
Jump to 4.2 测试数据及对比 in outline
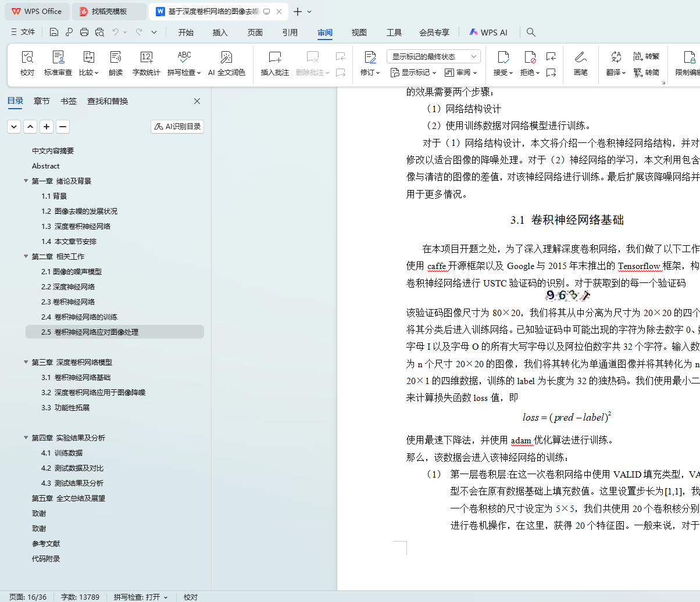pyautogui.click(x=72, y=468)
